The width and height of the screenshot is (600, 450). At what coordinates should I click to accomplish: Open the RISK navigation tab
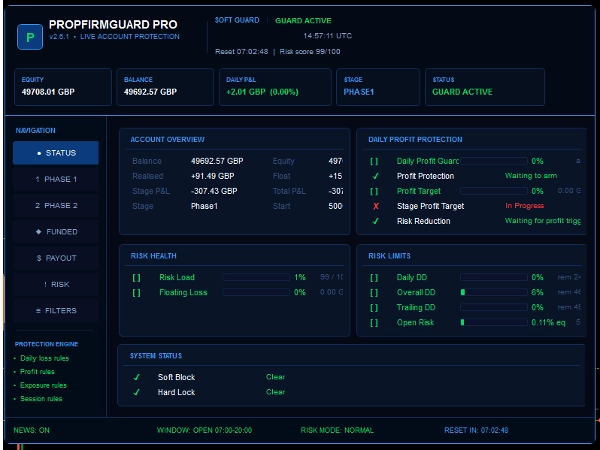[x=56, y=284]
